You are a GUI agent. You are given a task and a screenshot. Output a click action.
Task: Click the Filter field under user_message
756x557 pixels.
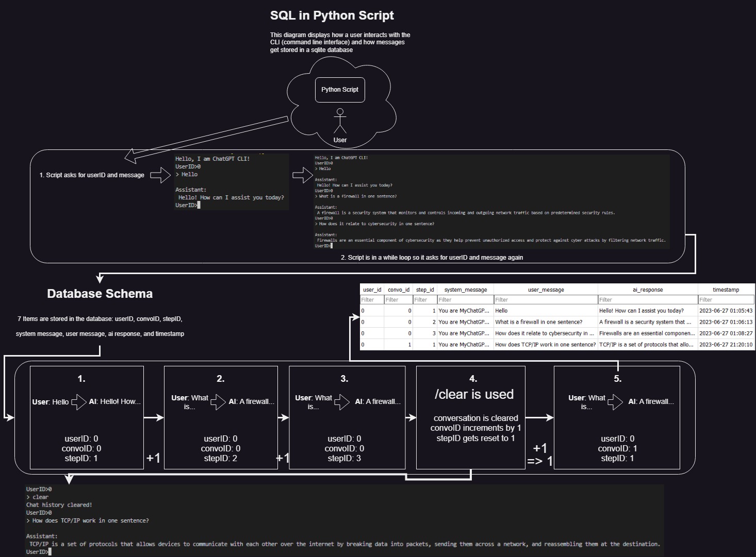click(x=546, y=300)
